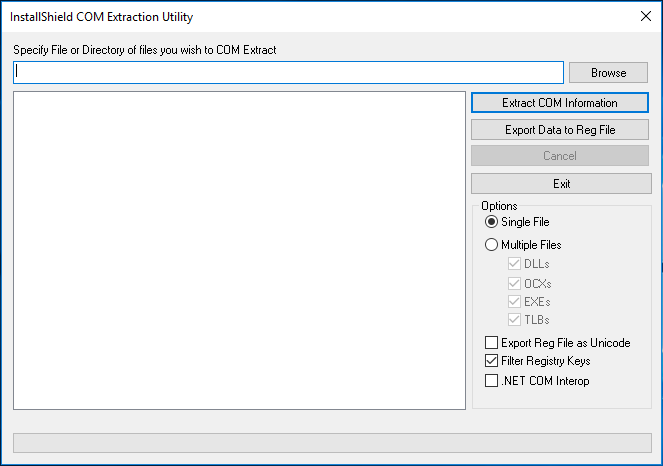
Task: Click Extract COM Information button
Action: pyautogui.click(x=560, y=103)
